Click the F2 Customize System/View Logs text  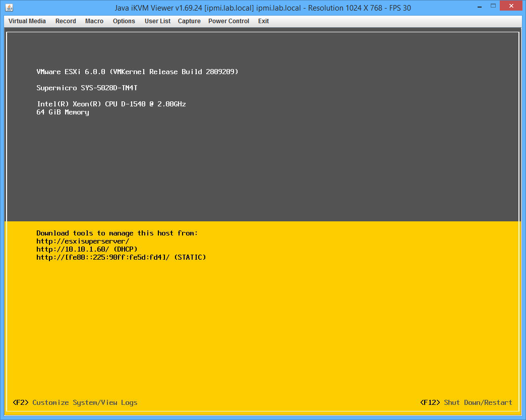75,402
